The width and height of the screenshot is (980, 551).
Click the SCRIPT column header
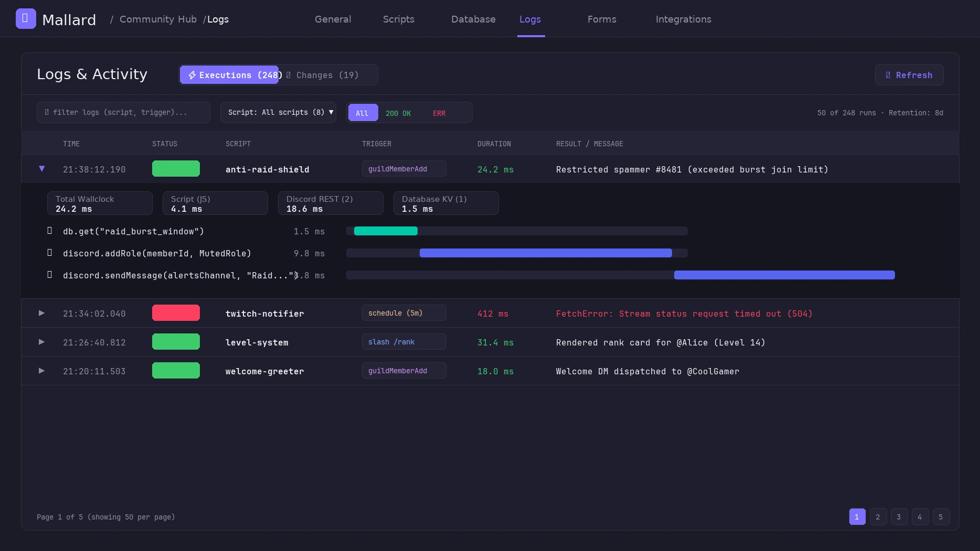tap(238, 144)
